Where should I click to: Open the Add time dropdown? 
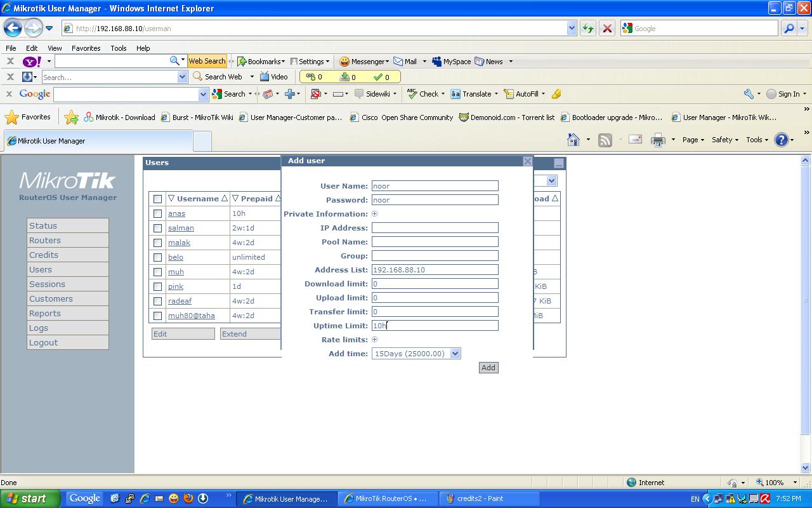click(455, 354)
